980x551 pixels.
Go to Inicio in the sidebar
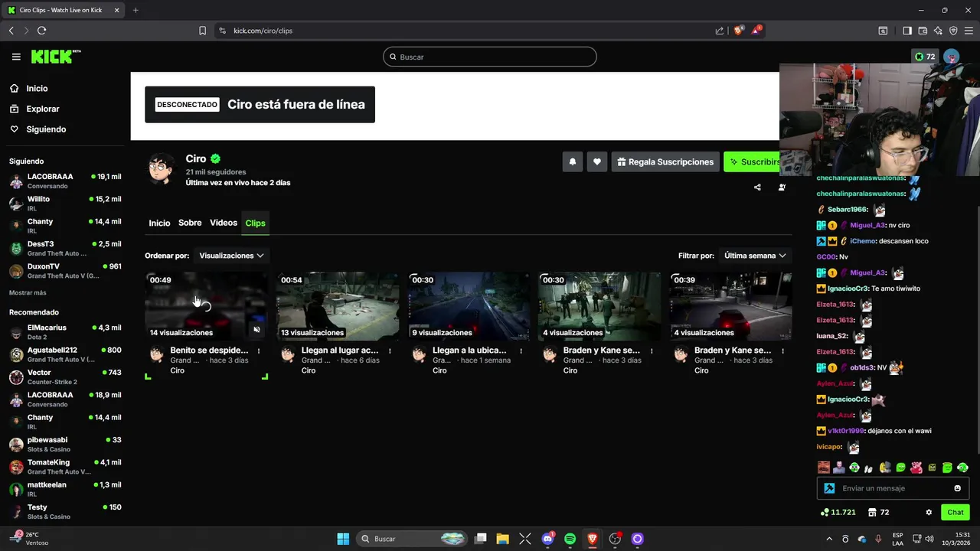pyautogui.click(x=37, y=89)
